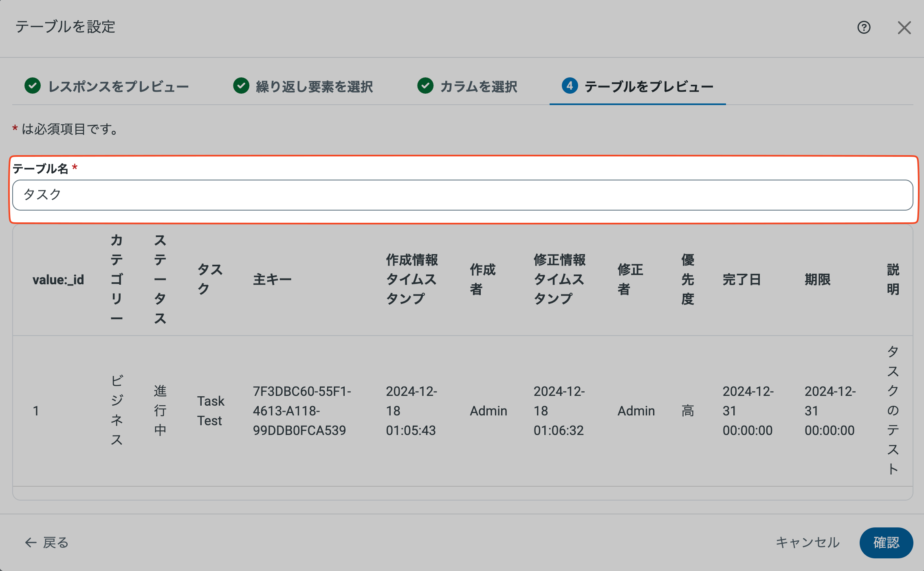This screenshot has height=571, width=924.
Task: Open the help question mark icon
Action: pos(864,27)
